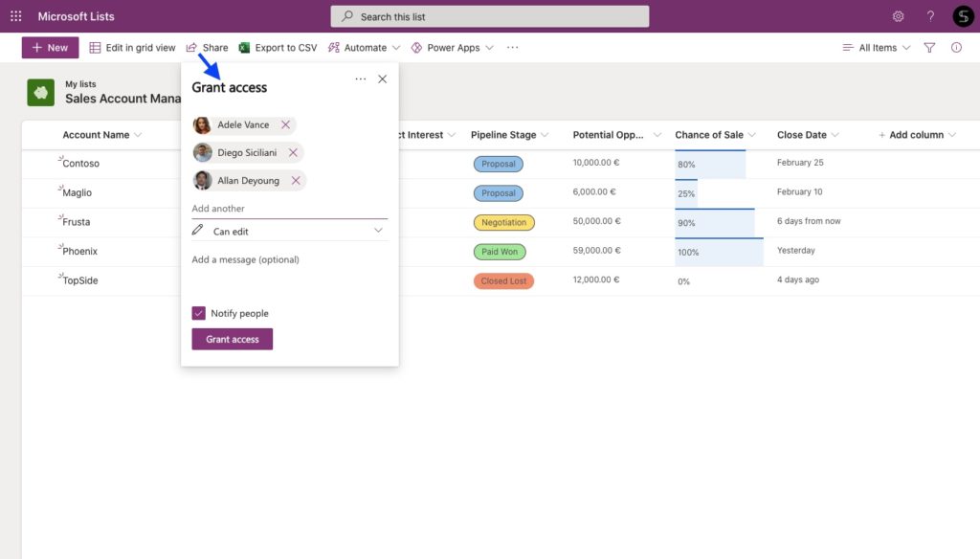Uncheck the Notify people checkbox
980x559 pixels.
pos(199,313)
